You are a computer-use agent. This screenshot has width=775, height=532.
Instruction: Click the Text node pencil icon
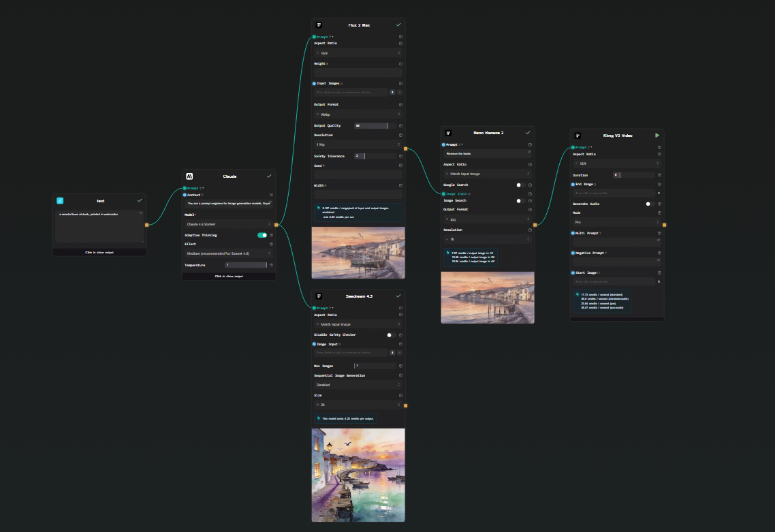click(60, 200)
